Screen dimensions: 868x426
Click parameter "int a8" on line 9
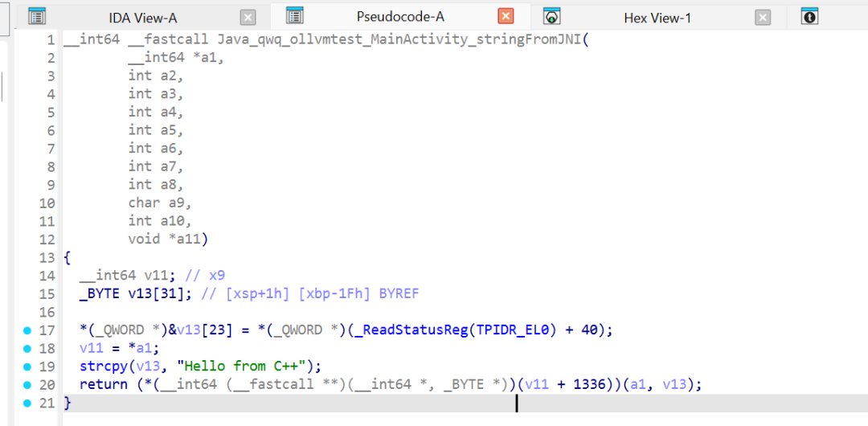click(x=153, y=184)
